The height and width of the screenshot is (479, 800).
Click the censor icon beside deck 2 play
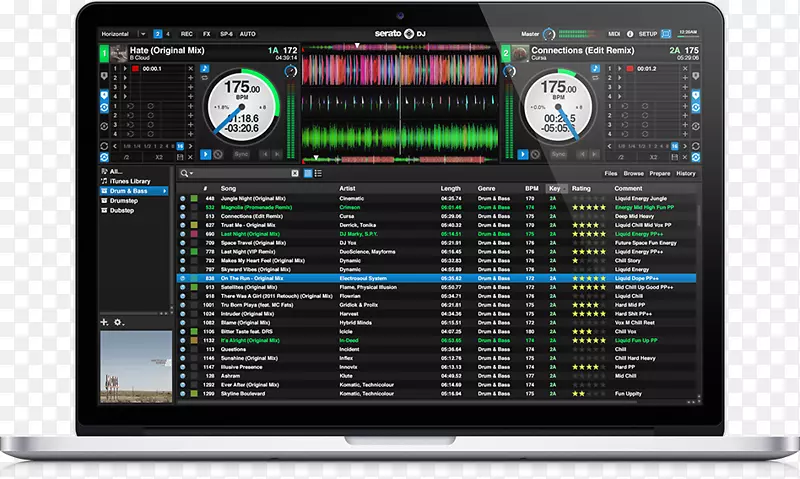click(x=535, y=154)
